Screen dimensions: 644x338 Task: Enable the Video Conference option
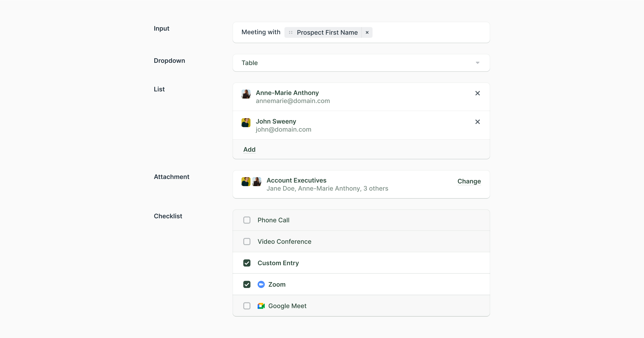click(x=247, y=241)
